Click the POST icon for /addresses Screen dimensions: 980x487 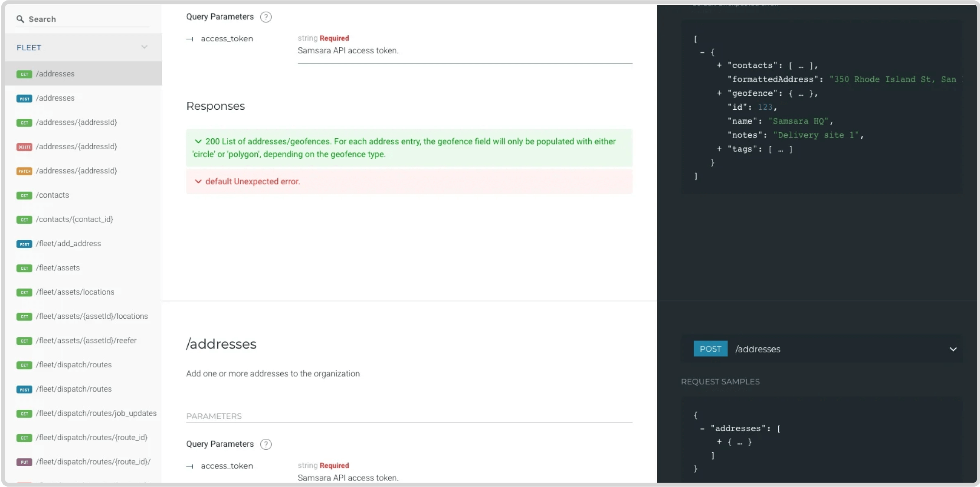point(24,98)
